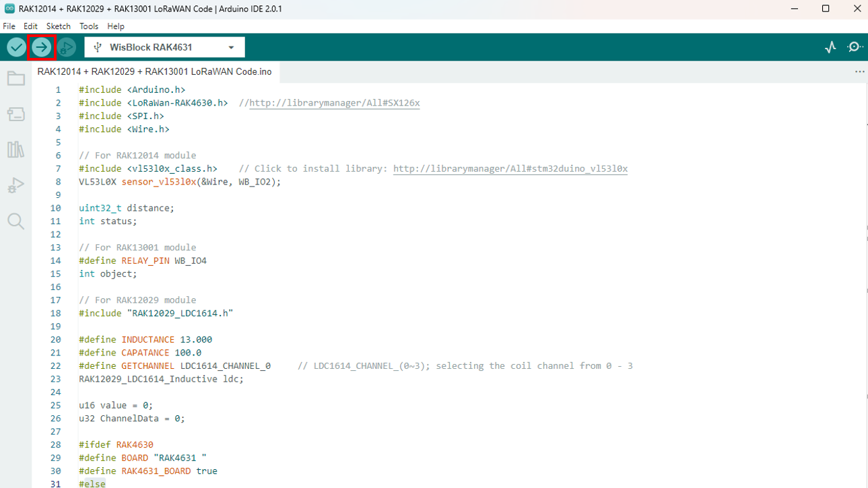
Task: Click '<LoRaWan-RAK4630.h>' on line 2
Action: tap(178, 103)
